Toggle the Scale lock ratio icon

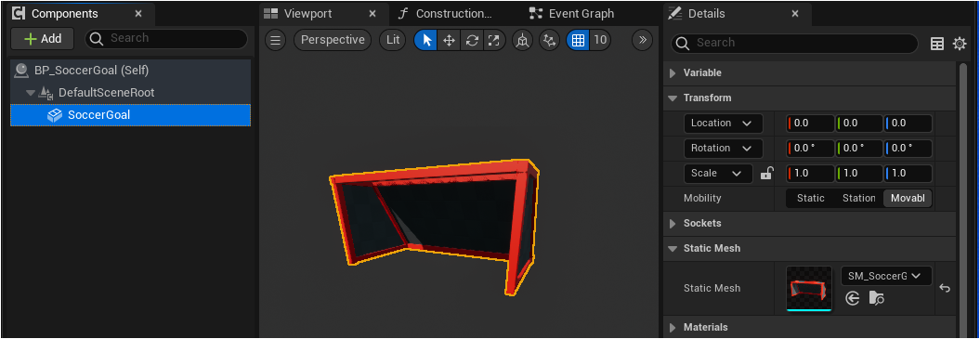(x=767, y=174)
